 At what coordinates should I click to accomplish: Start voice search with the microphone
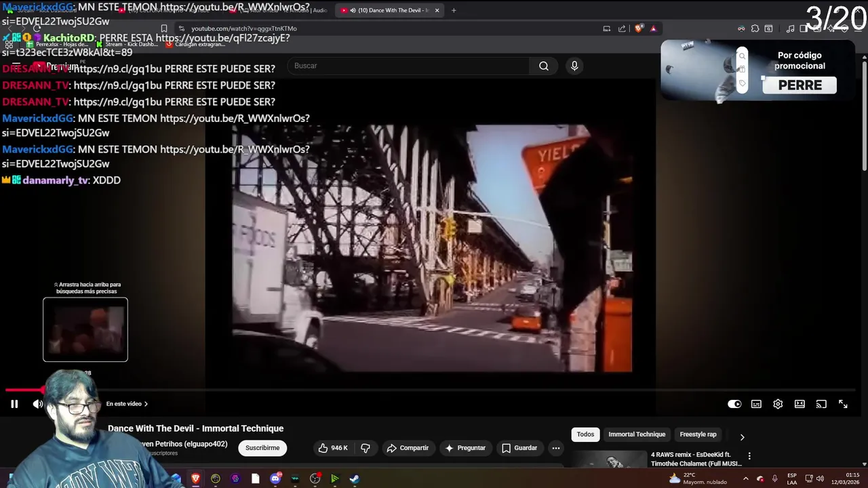pyautogui.click(x=574, y=66)
